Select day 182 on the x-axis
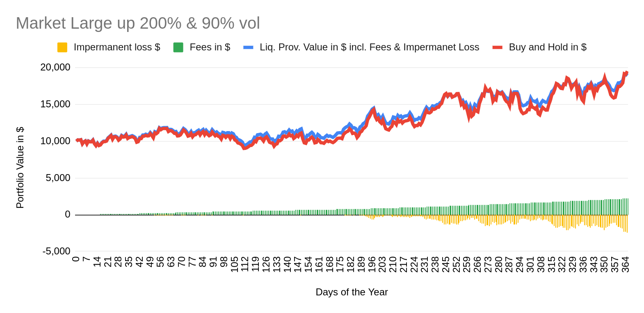Viewport: 644px width, 313px height. coord(351,264)
